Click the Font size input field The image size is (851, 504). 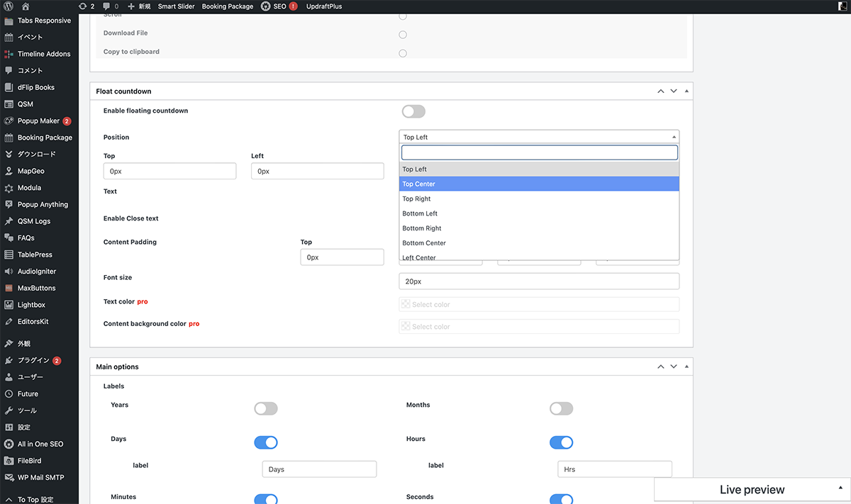coord(539,281)
